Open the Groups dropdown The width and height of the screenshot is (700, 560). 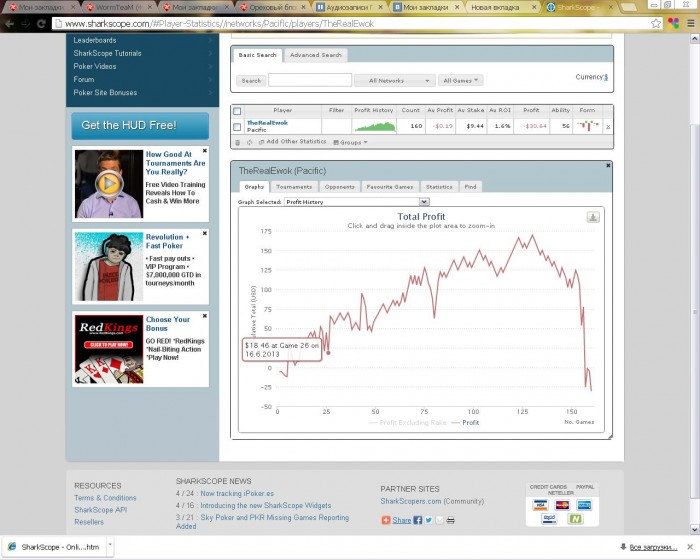coord(350,142)
